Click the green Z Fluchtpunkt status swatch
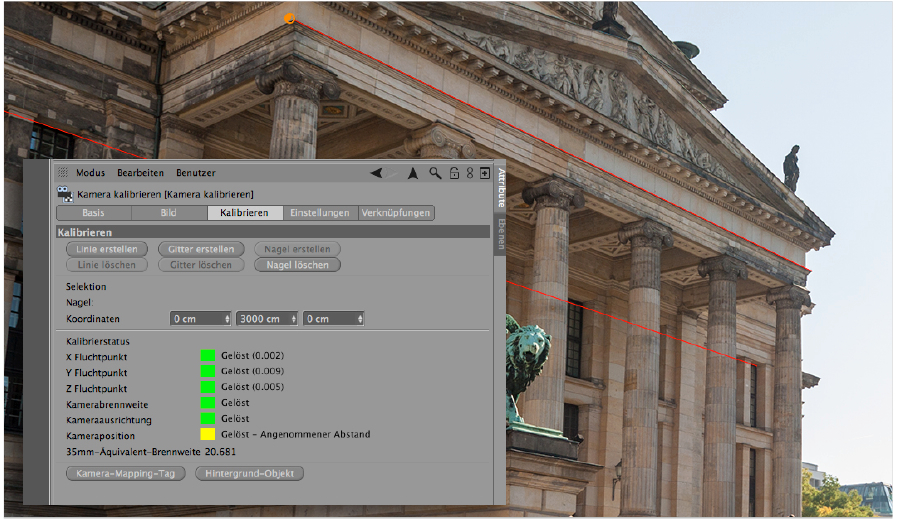This screenshot has width=897, height=523. [x=208, y=387]
